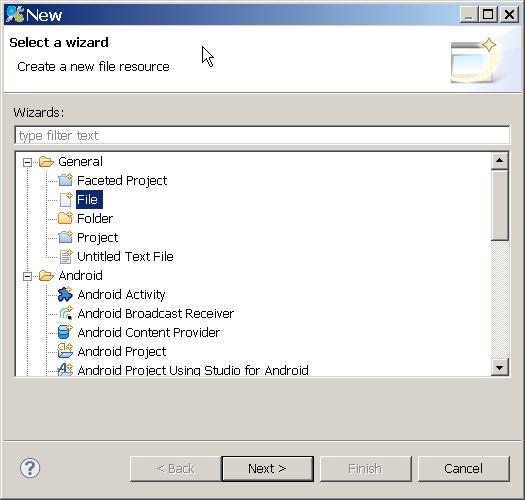
Task: Cancel the New wizard dialog
Action: coord(464,469)
